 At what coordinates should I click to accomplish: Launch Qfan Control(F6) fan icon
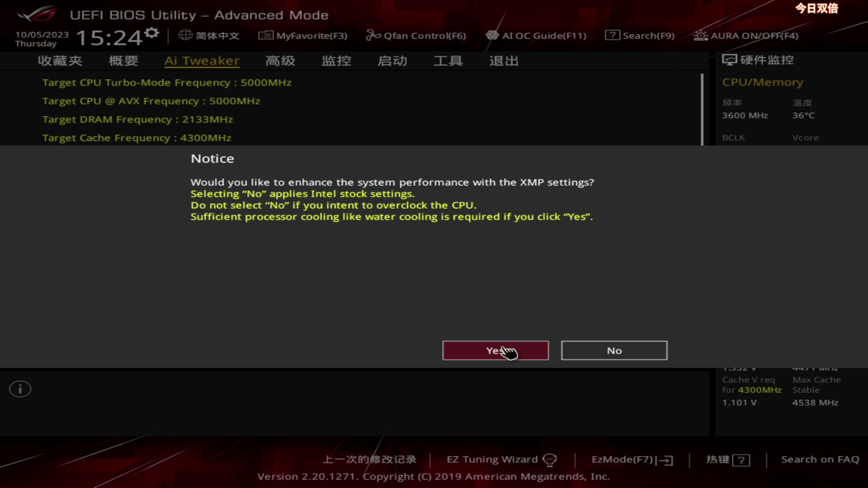373,35
